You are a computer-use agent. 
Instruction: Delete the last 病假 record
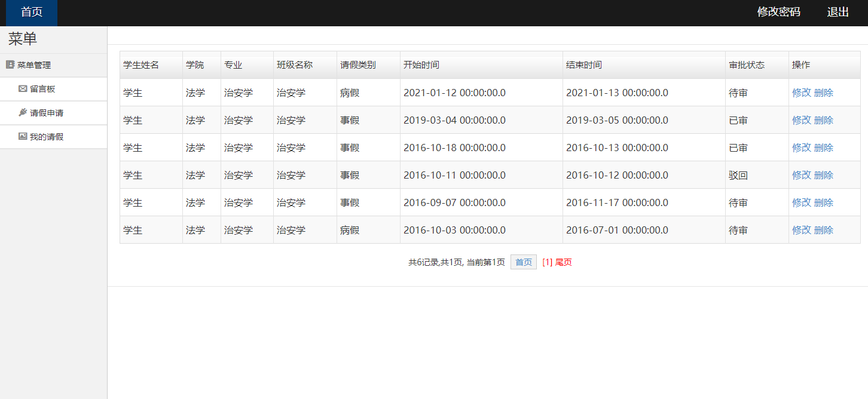click(x=823, y=230)
